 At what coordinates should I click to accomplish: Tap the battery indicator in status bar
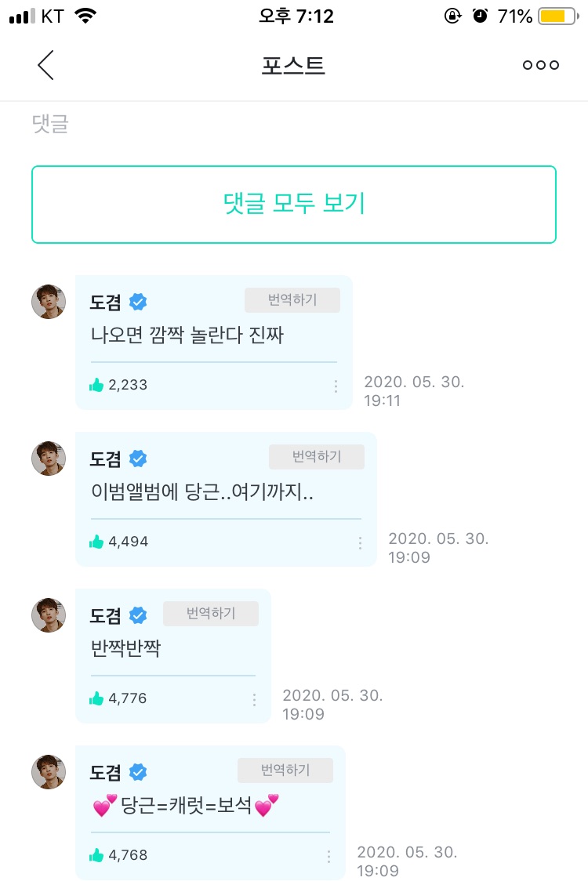click(x=557, y=16)
